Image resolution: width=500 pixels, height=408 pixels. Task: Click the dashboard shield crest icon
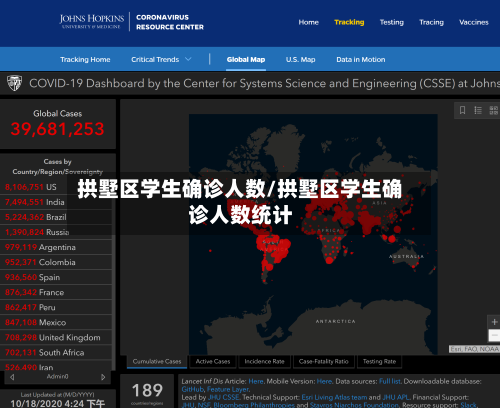click(14, 83)
